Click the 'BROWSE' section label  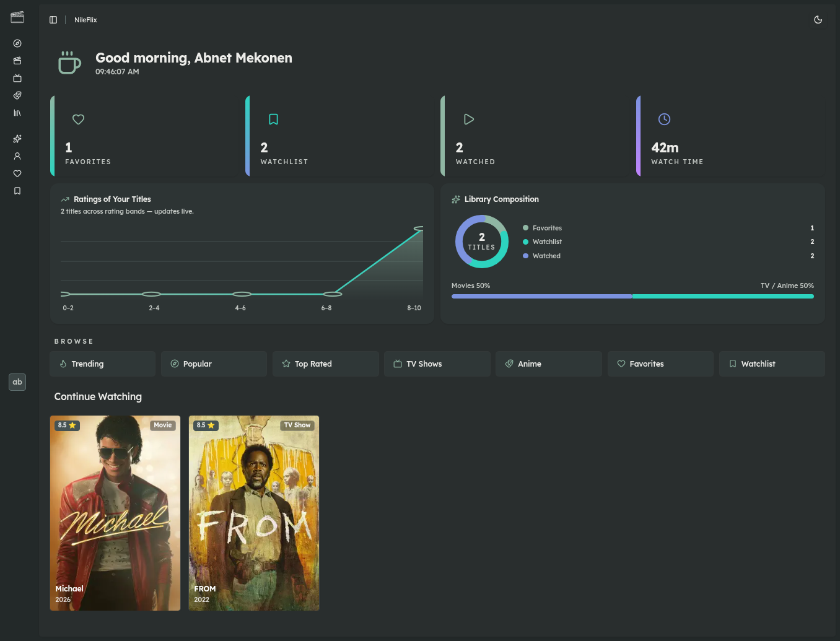coord(74,342)
